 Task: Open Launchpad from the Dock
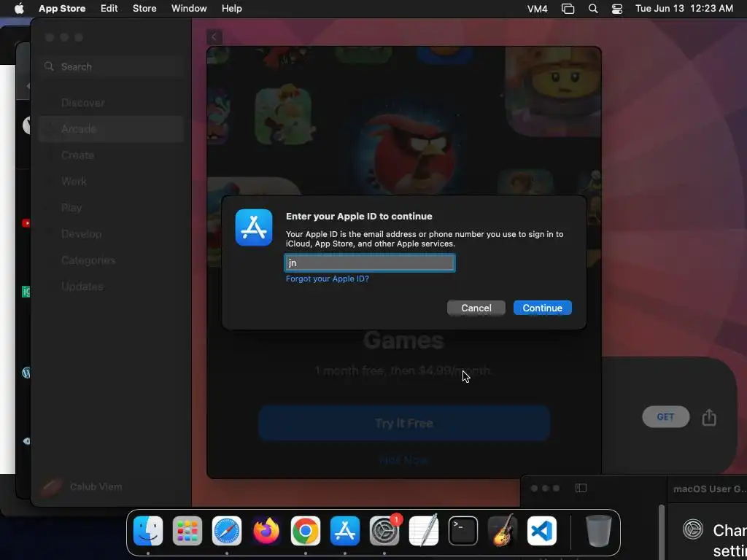pyautogui.click(x=187, y=531)
